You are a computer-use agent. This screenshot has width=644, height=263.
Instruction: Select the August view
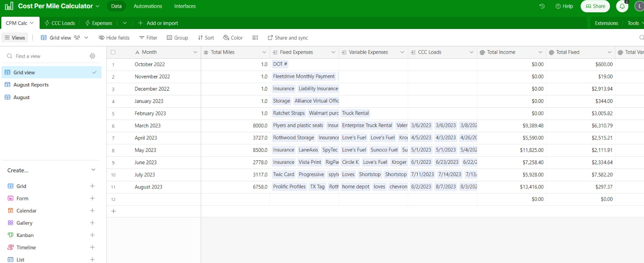[x=51, y=97]
